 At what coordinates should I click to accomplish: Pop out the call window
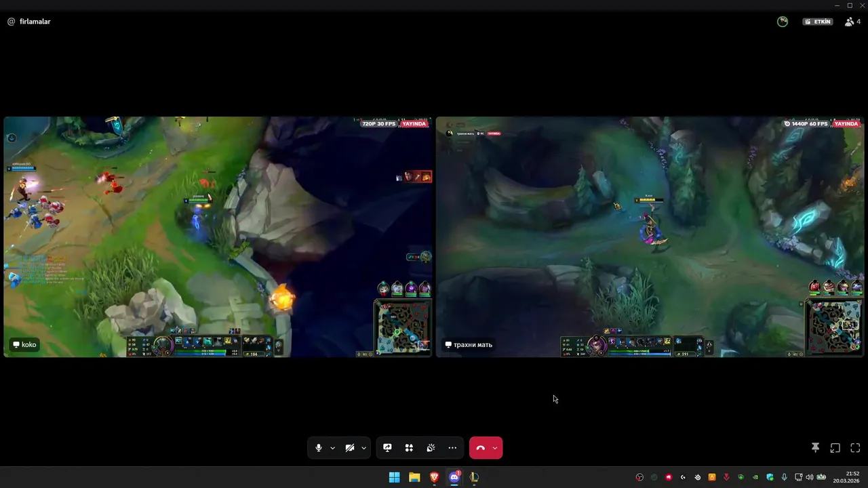835,448
